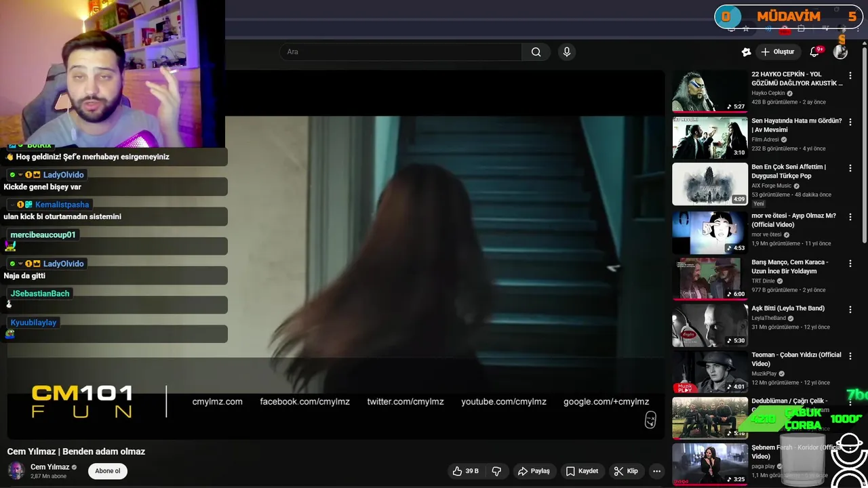
Task: Open the more actions ellipsis below the video
Action: [656, 471]
